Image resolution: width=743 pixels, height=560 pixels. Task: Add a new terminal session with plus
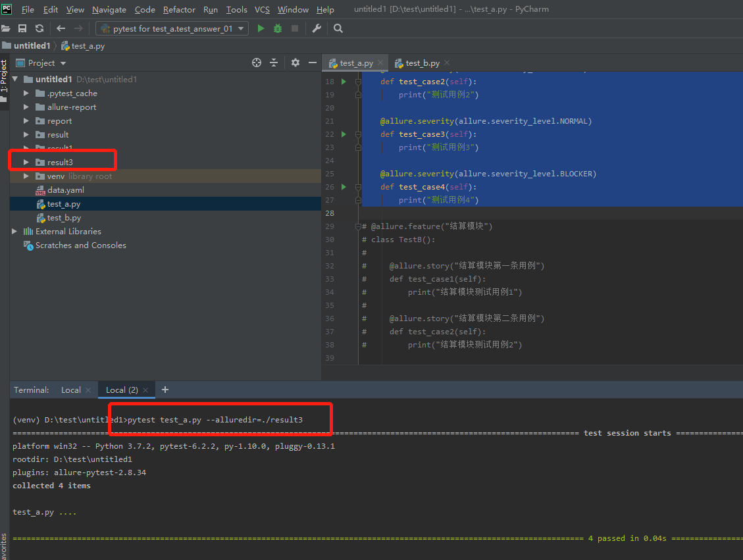point(165,390)
